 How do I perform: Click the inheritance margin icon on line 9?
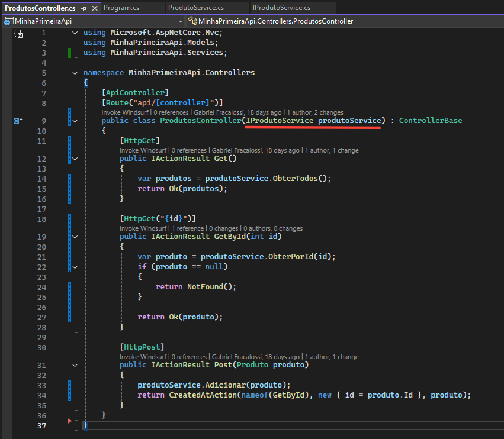tap(18, 121)
